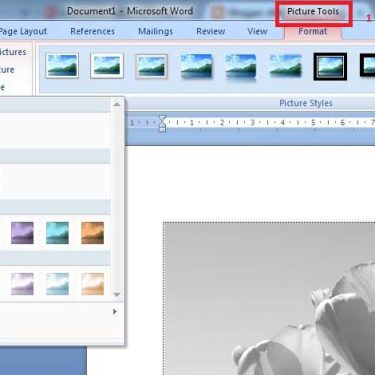Choose the orange dark recolor variation
Viewport: 375px width, 375px height.
tap(92, 233)
